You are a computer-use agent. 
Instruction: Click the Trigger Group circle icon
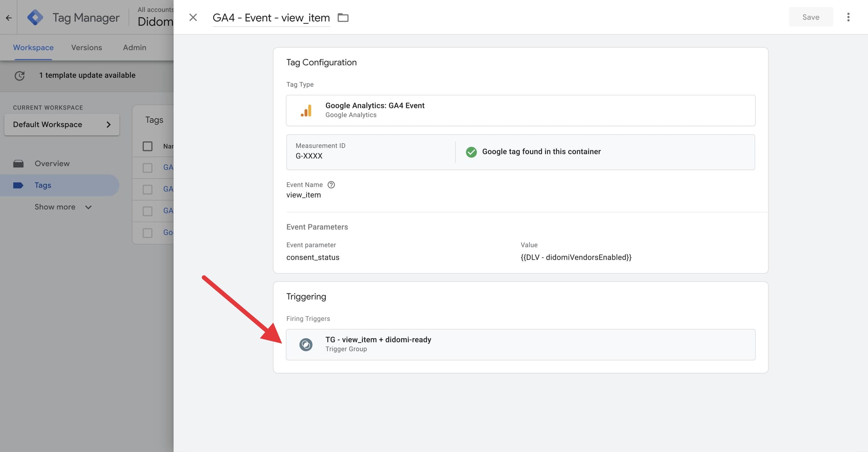(x=306, y=344)
